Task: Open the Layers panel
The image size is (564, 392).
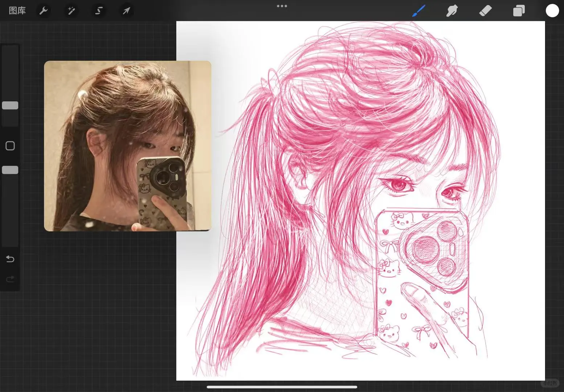Action: [x=519, y=11]
